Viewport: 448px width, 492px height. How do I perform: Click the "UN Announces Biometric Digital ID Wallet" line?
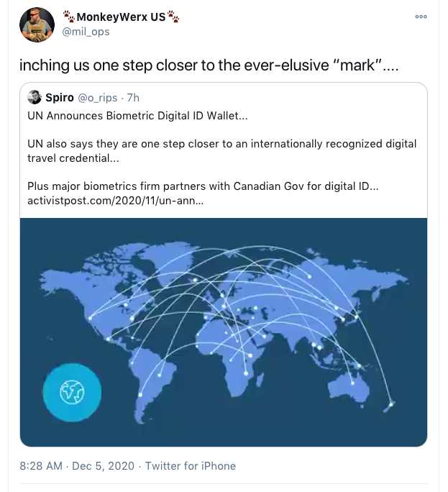(142, 114)
